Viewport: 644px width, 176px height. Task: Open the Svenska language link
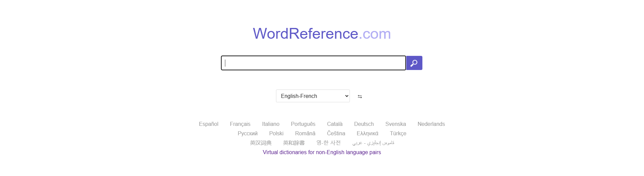point(396,124)
